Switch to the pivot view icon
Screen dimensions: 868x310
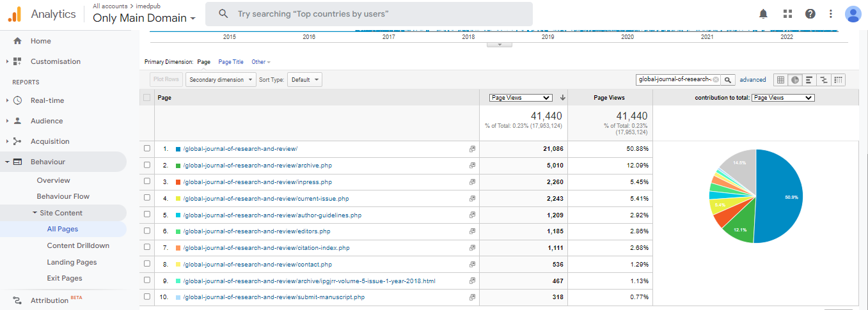click(839, 80)
